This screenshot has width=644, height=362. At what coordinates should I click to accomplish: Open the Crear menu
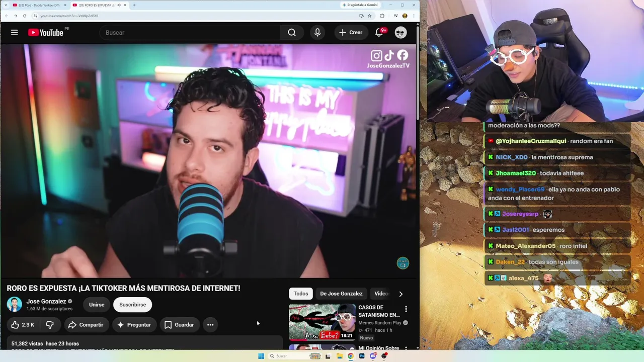[x=351, y=33]
